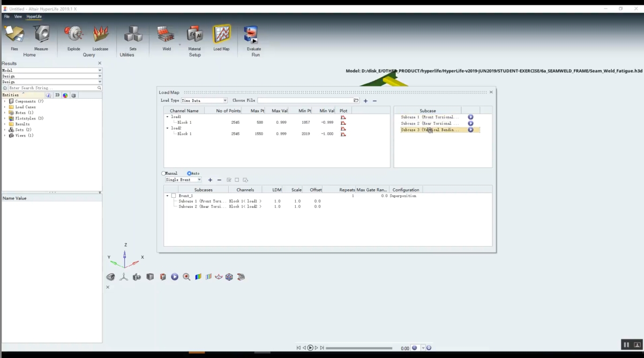Open the Weld setup tool
The image size is (644, 358).
pos(166,35)
